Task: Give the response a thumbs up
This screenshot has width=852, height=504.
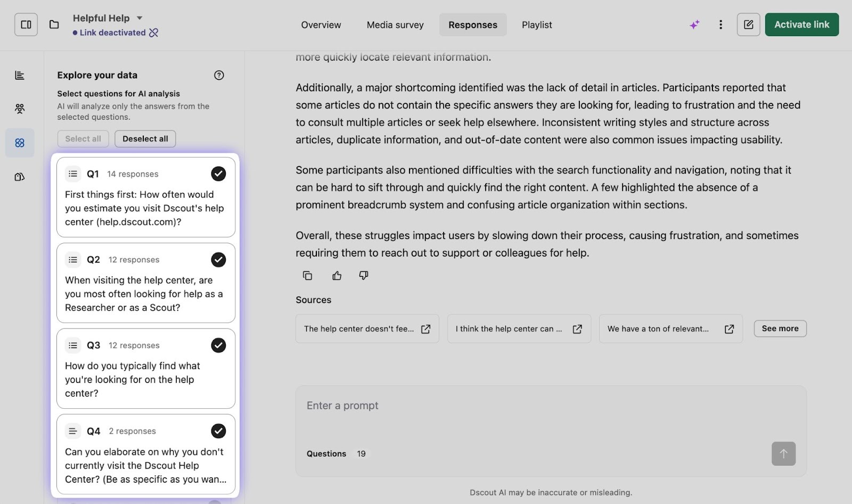Action: [x=337, y=275]
